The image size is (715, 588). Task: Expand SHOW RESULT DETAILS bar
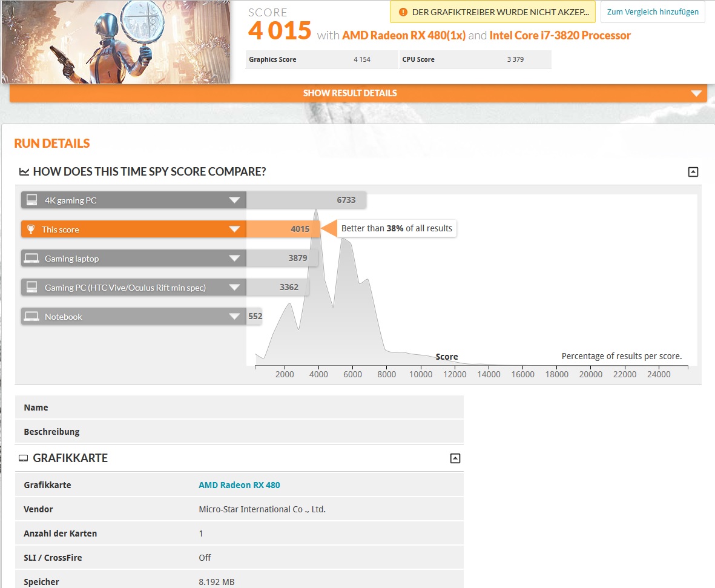[x=358, y=93]
